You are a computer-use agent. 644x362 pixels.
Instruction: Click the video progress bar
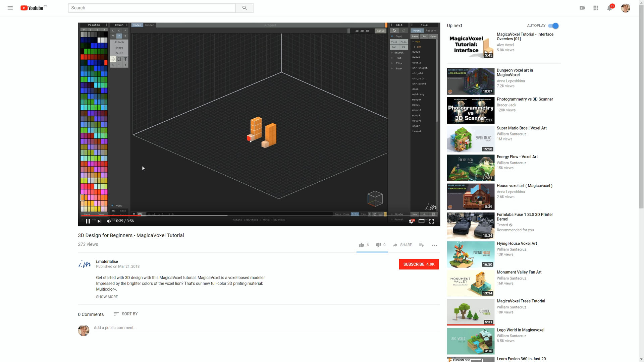tap(259, 216)
